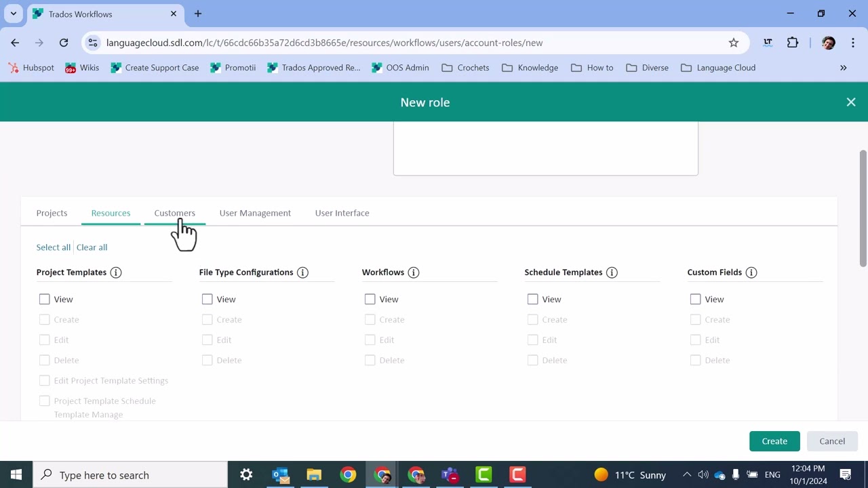Close the New role dialog
868x488 pixels.
[x=851, y=102]
